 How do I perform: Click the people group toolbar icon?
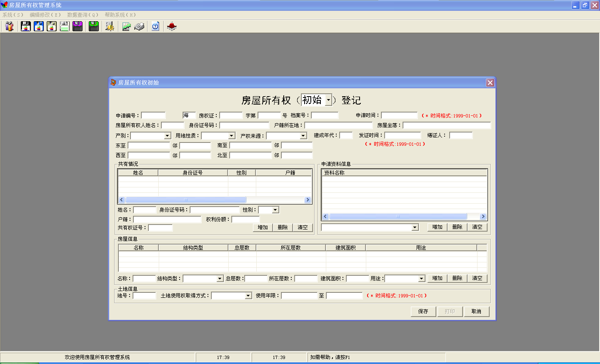click(9, 26)
